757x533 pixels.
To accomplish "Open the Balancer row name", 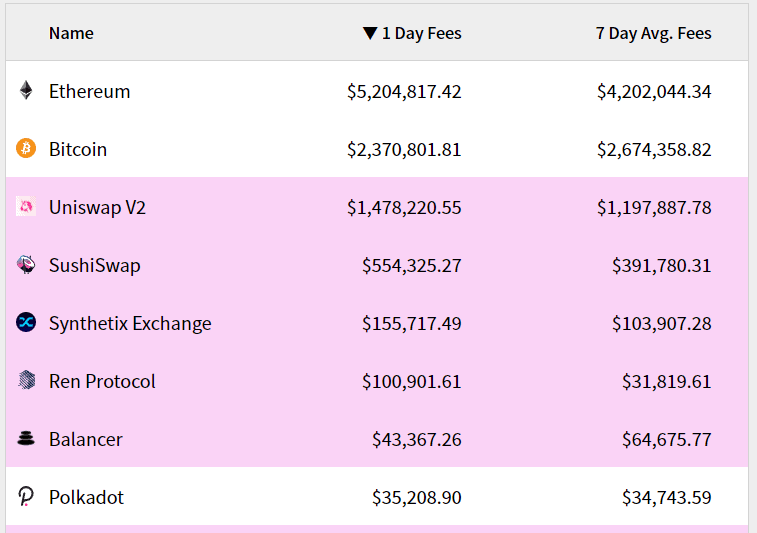I will [86, 439].
